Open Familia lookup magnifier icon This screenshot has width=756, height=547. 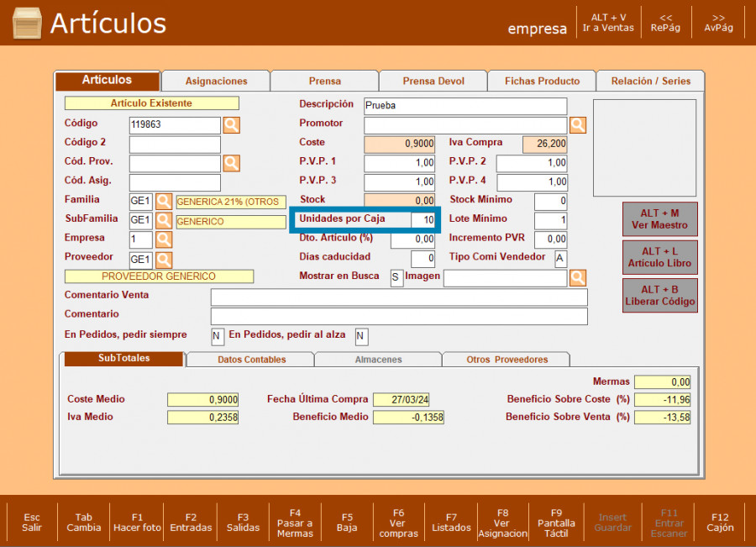coord(164,202)
